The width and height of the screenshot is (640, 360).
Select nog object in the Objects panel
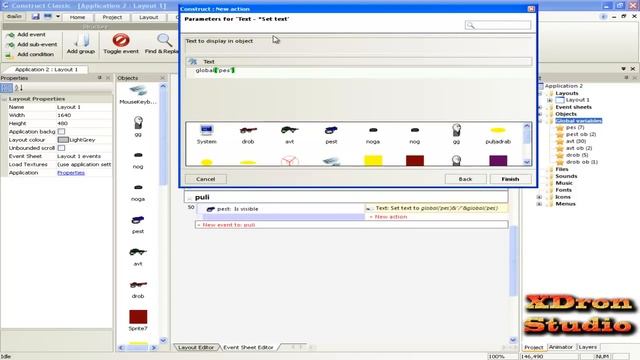click(138, 160)
